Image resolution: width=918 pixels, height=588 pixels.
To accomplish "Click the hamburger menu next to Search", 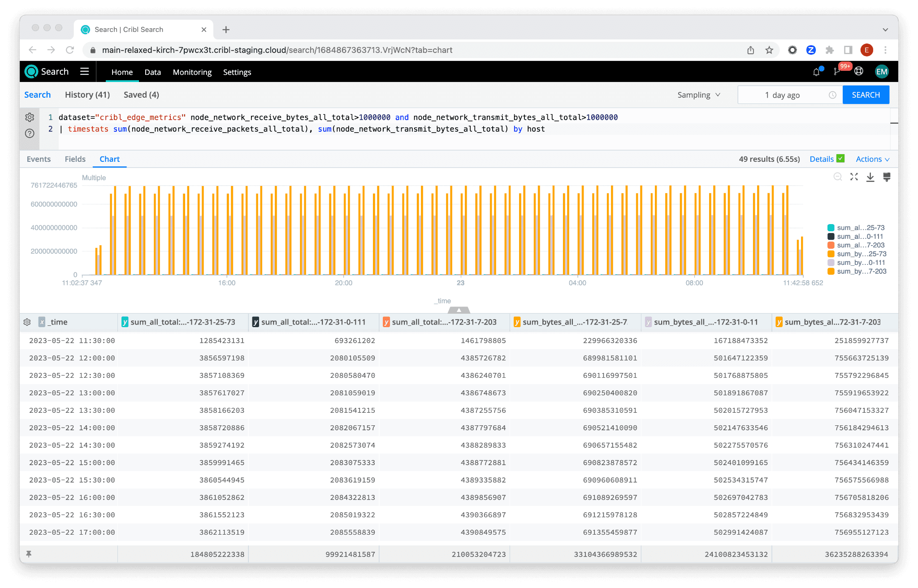I will 84,72.
